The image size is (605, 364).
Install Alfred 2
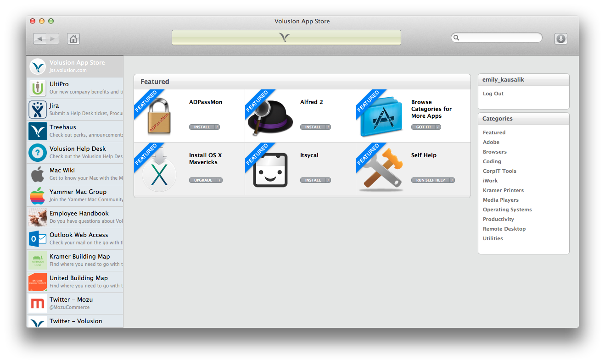[x=313, y=127]
